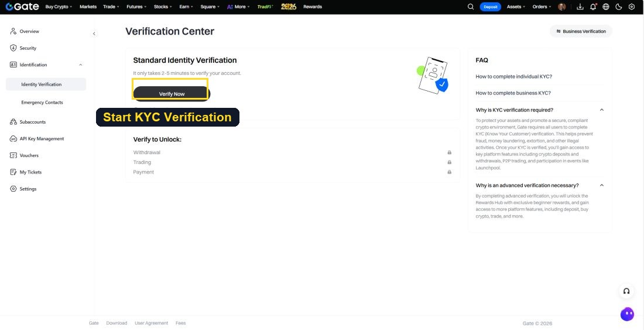Open the Buy Crypto dropdown
Viewport: 644px width, 330px height.
coord(59,6)
